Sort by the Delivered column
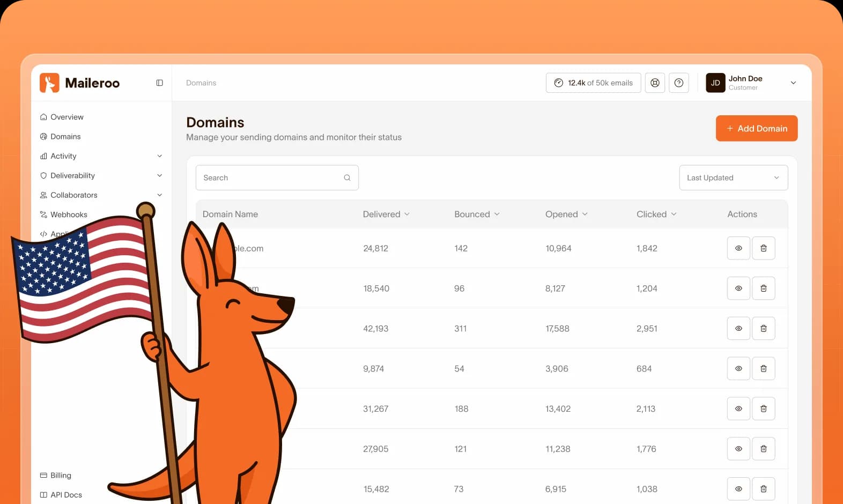This screenshot has width=843, height=504. (386, 214)
